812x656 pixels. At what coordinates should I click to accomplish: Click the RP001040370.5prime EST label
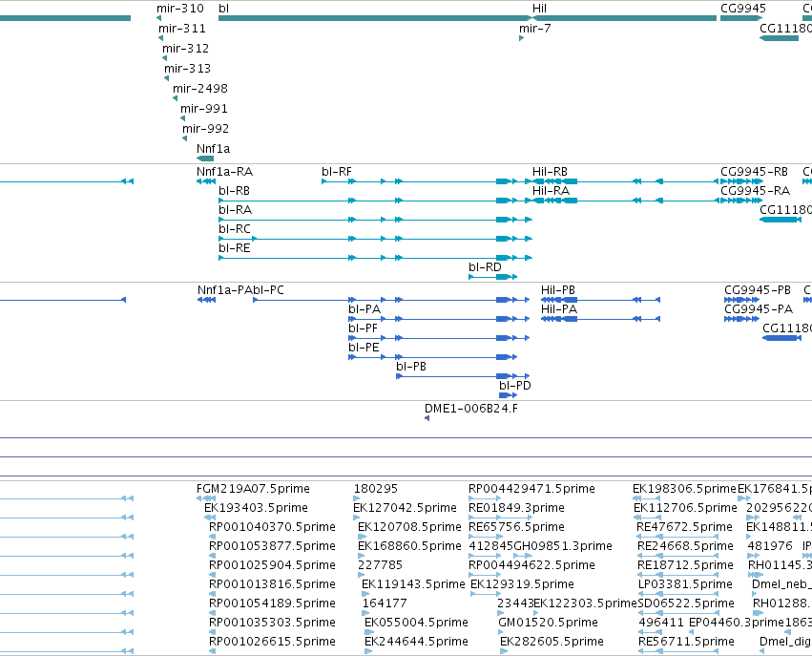coord(272,527)
